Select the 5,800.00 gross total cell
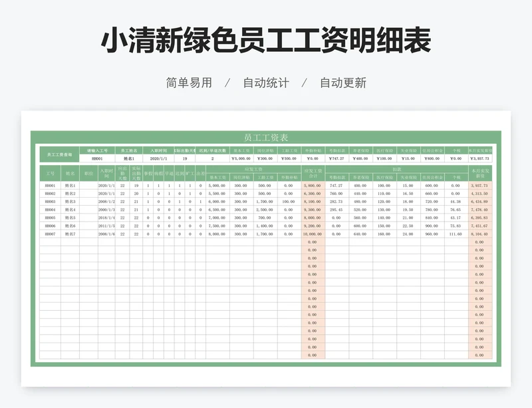The image size is (532, 408). pyautogui.click(x=313, y=186)
